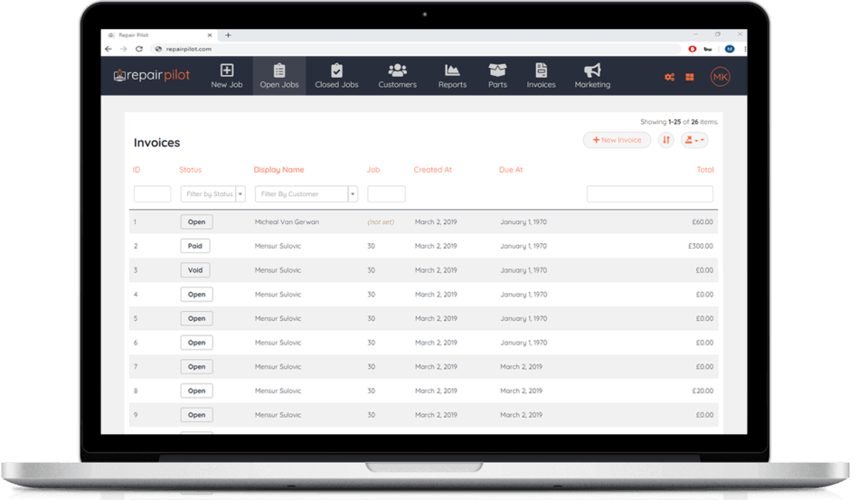Click the browser profile M icon
This screenshot has height=500, width=868.
[x=730, y=49]
